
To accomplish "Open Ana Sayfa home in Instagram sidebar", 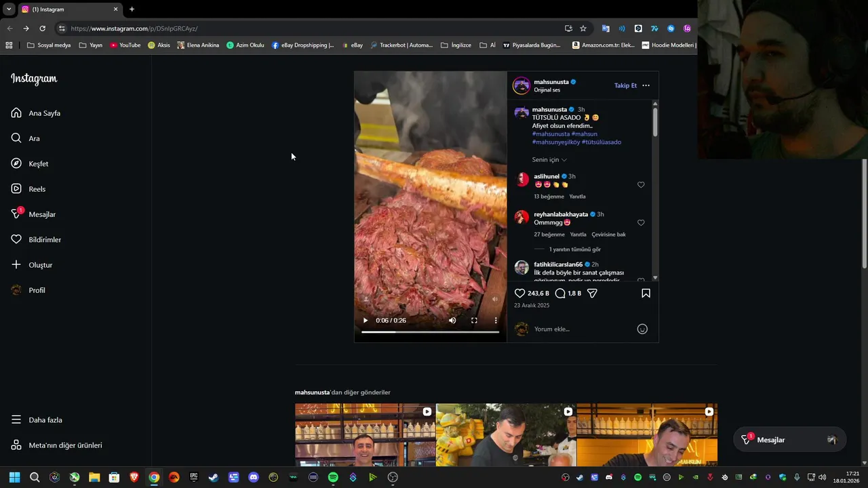I will [x=36, y=113].
